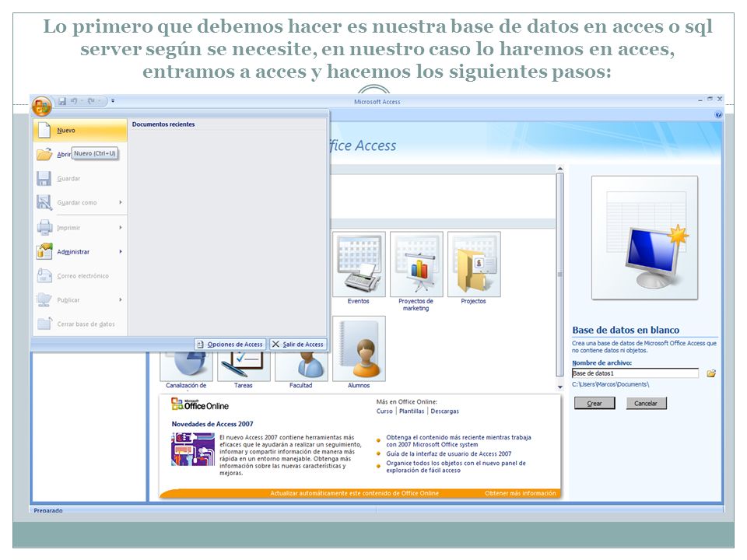Click the template list scrollbar down arrow
Screen dimensions: 747x560
coord(560,387)
